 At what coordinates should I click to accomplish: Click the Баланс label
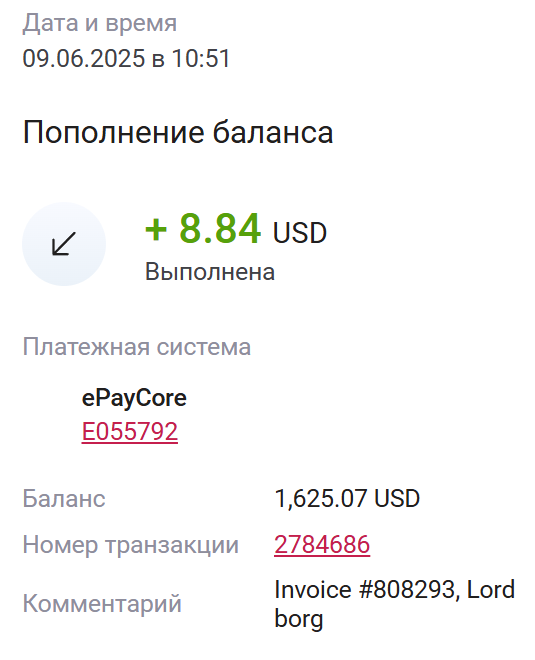(x=64, y=499)
